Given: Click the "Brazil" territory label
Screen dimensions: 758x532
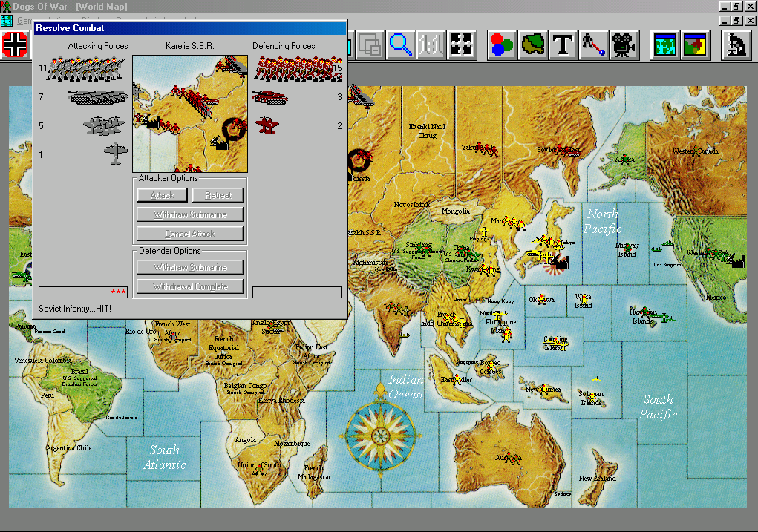Looking at the screenshot, I should [x=79, y=371].
